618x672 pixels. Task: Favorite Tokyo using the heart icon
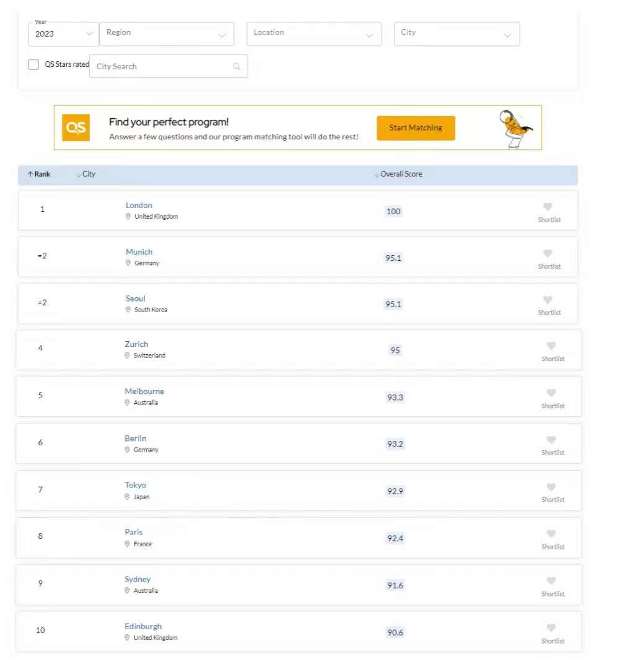[551, 487]
